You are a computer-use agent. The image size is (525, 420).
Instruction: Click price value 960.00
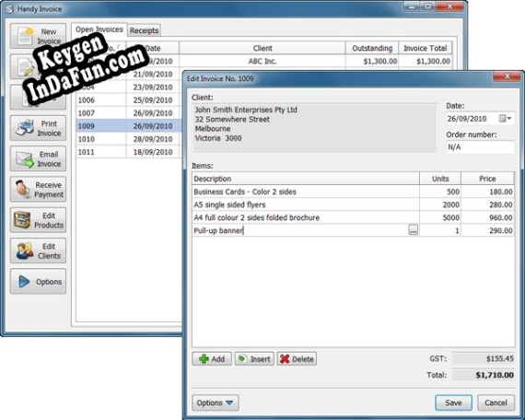pos(487,217)
